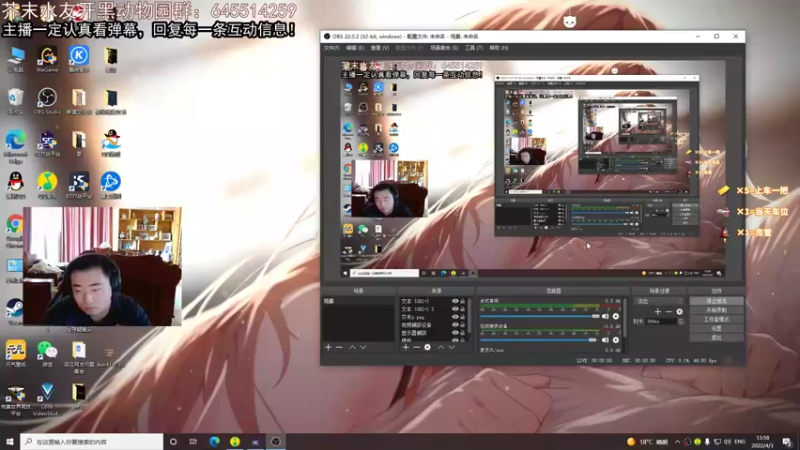The image size is (800, 450).
Task: Select the 场景 entry in Scenes list
Action: (x=359, y=302)
